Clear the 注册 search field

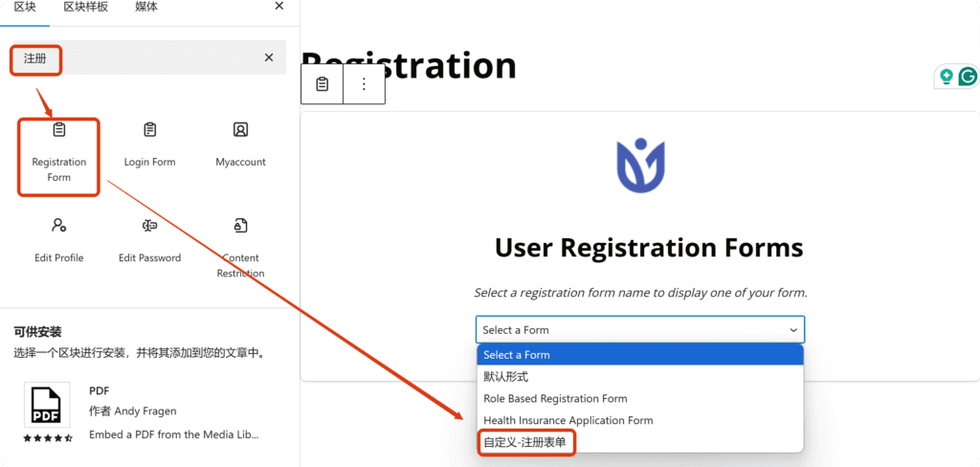pyautogui.click(x=269, y=58)
